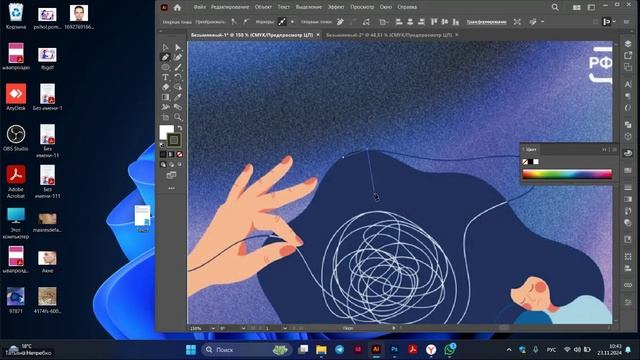This screenshot has height=360, width=640.
Task: Select the Eyedropper tool
Action: coord(178,97)
